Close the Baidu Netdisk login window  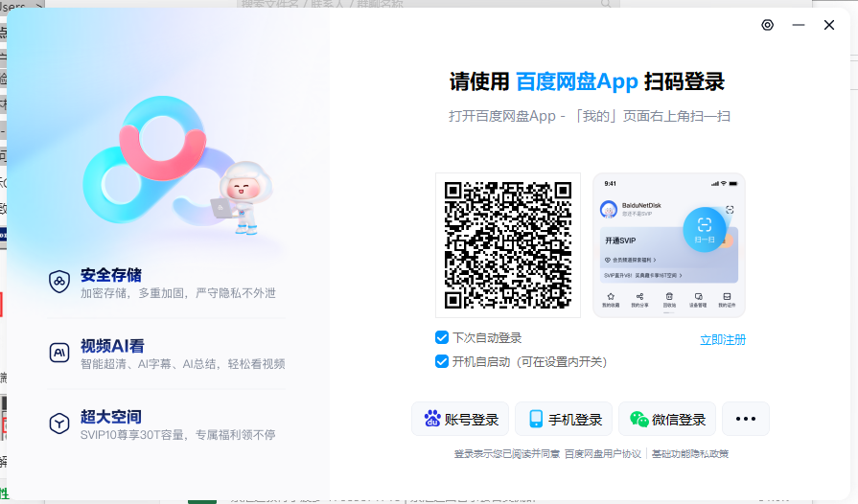[829, 25]
